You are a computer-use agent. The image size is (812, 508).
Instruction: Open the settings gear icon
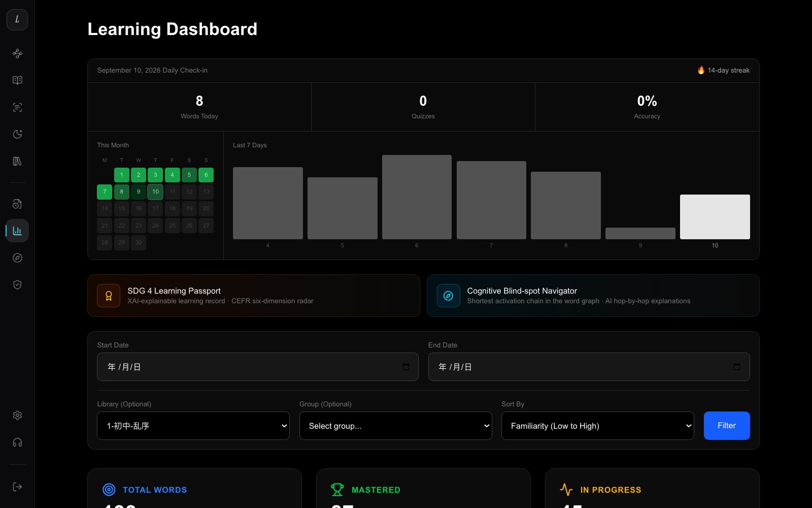[17, 415]
